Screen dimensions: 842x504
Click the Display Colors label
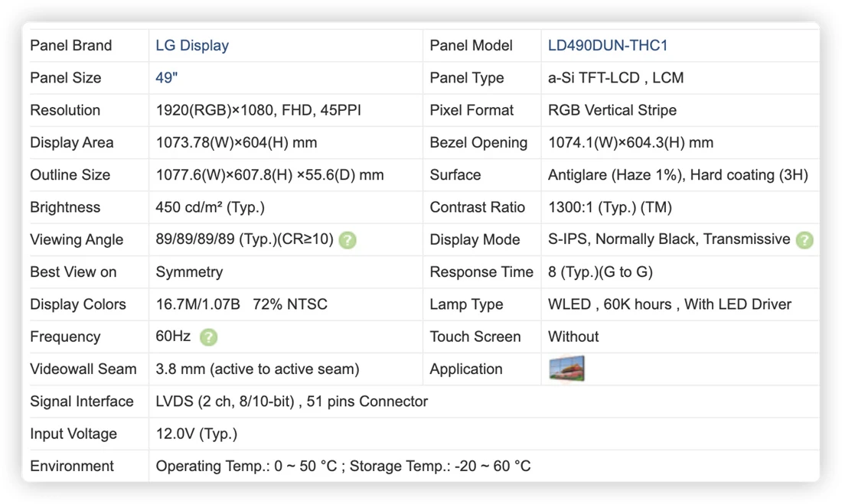pyautogui.click(x=78, y=304)
